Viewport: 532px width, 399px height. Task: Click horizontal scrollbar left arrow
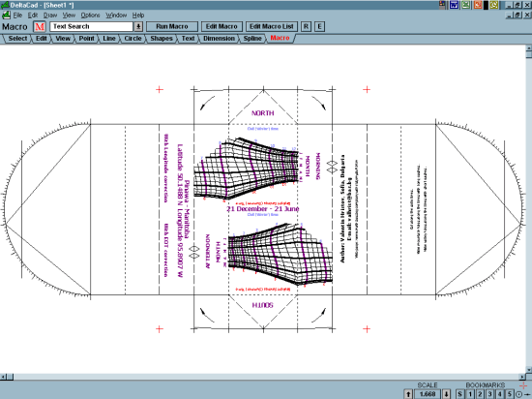coord(3,377)
